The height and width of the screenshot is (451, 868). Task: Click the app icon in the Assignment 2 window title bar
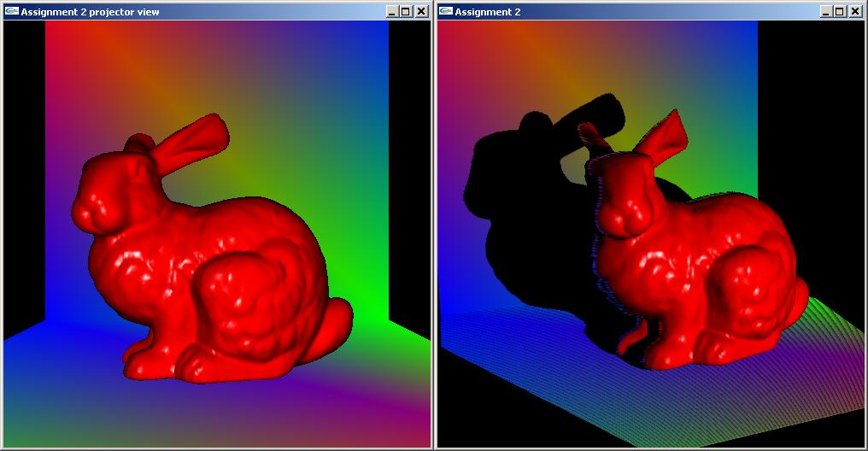446,11
